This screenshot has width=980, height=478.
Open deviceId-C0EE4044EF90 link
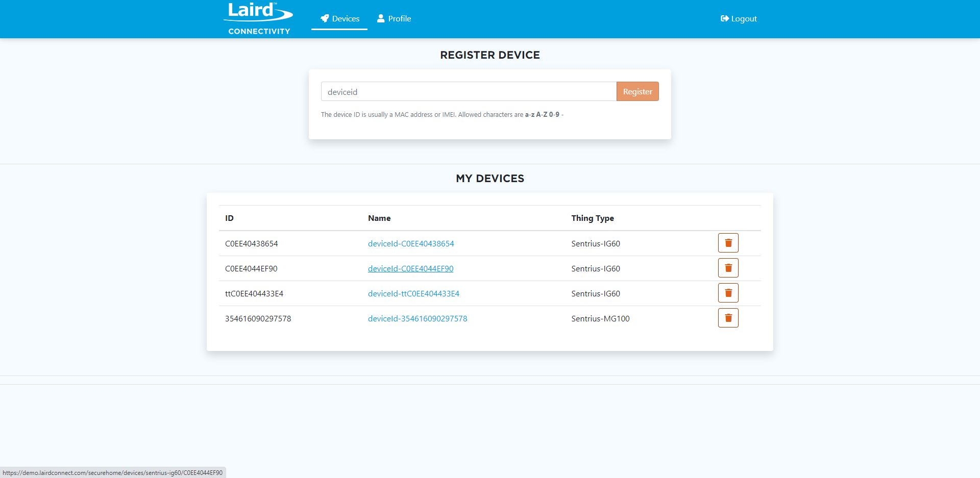click(x=410, y=269)
